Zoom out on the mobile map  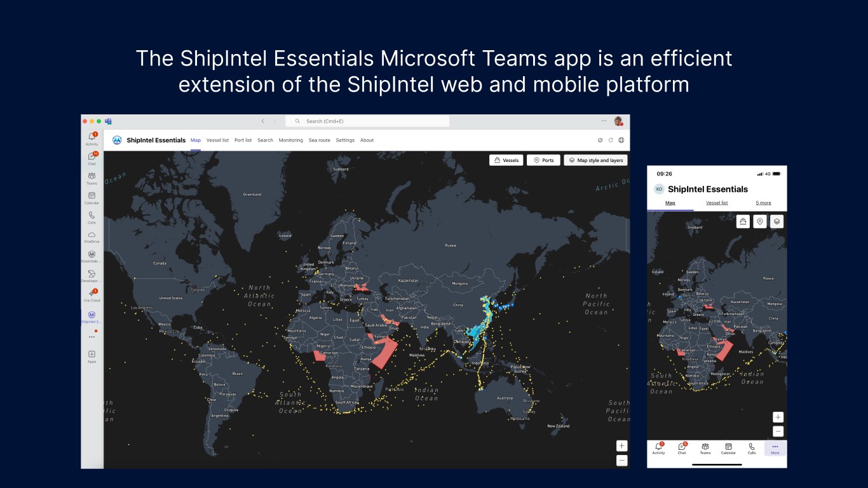click(x=778, y=431)
